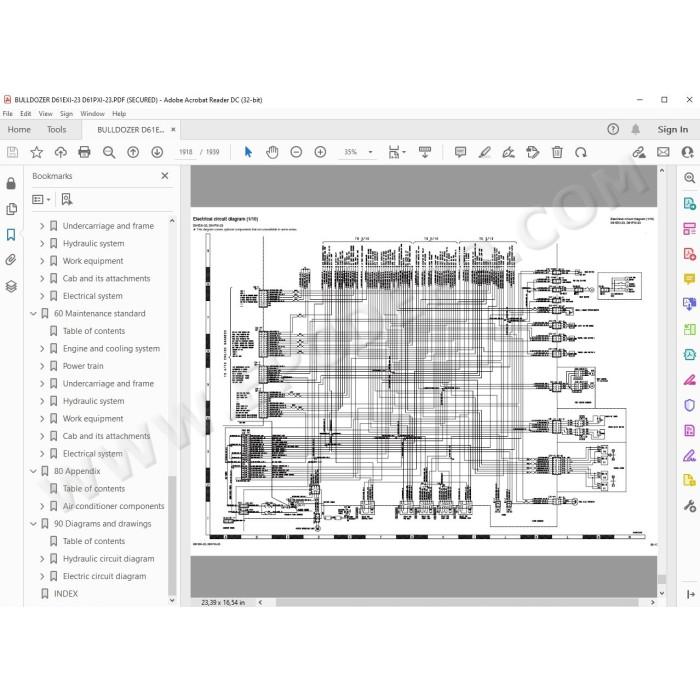Image resolution: width=700 pixels, height=700 pixels.
Task: Click the Sign In button
Action: point(672,129)
